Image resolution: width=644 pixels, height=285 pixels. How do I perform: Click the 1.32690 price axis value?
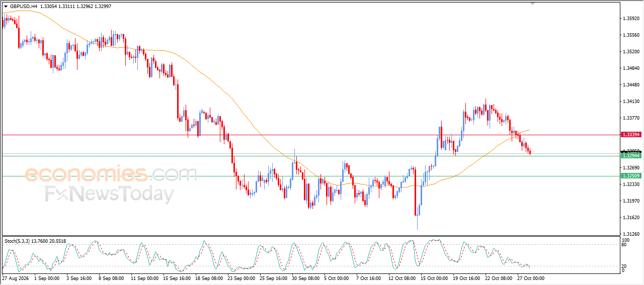[631, 168]
